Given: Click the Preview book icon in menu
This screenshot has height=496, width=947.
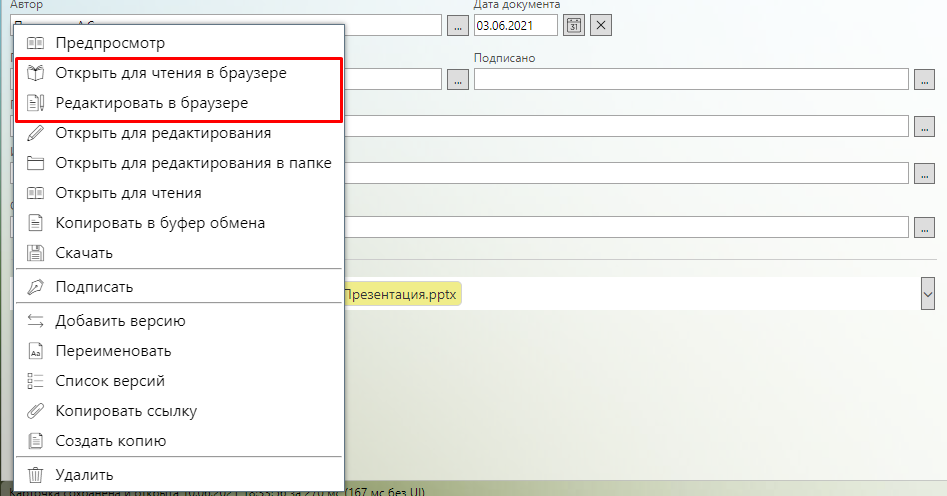Looking at the screenshot, I should click(35, 43).
